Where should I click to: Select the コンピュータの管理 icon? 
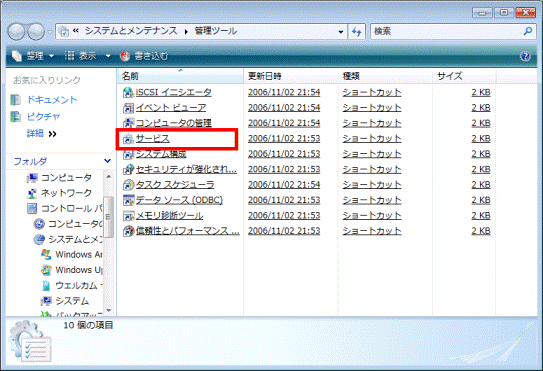(128, 123)
